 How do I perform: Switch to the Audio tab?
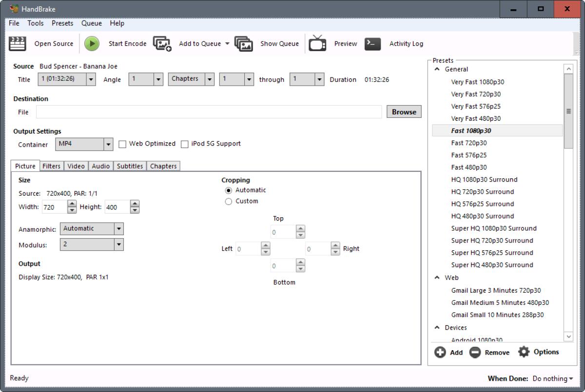pos(100,166)
